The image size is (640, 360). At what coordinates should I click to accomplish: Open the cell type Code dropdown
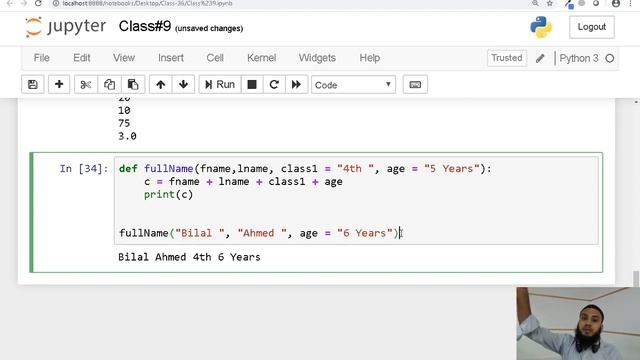(353, 85)
